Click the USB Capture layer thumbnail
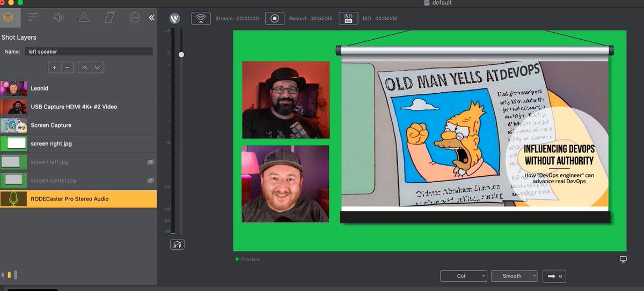Viewport: 644px width, 291px height. click(14, 107)
